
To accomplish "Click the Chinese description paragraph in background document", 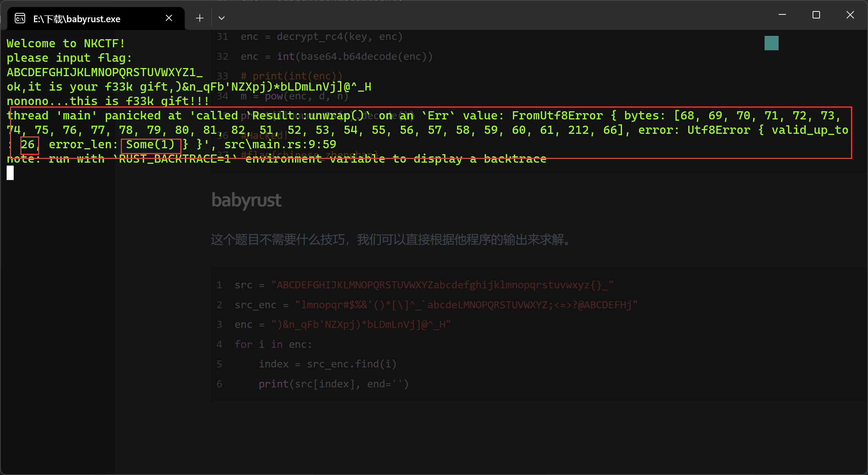I will click(x=392, y=240).
